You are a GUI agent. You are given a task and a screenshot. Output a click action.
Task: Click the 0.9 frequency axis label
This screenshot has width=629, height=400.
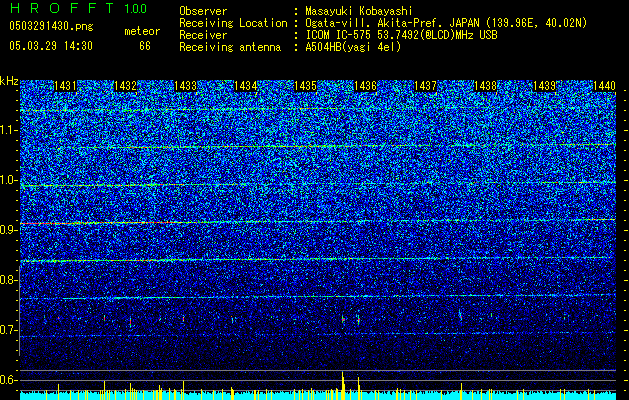pos(8,230)
